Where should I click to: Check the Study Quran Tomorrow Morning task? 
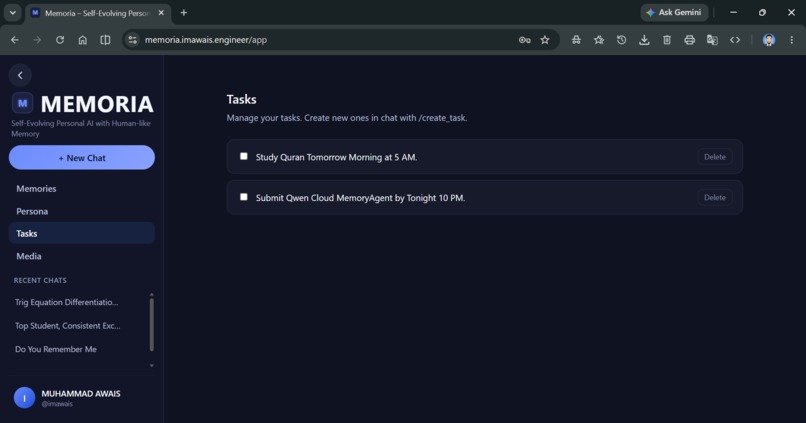click(244, 156)
